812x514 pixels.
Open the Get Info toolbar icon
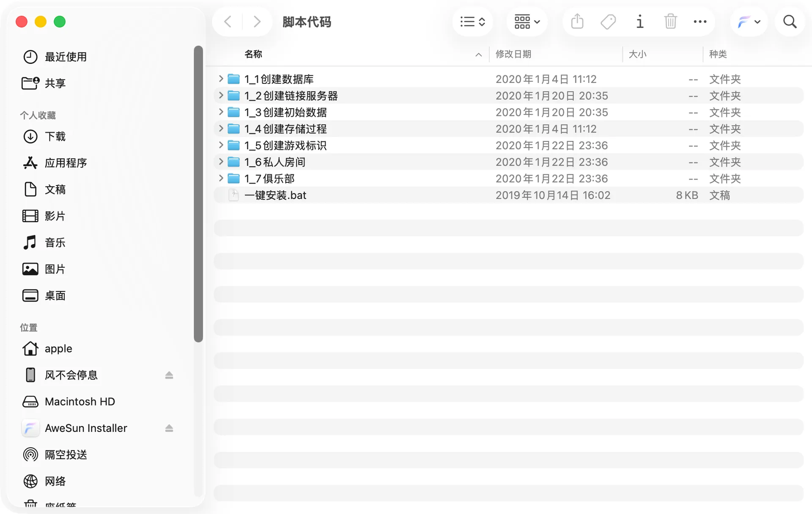pos(639,22)
